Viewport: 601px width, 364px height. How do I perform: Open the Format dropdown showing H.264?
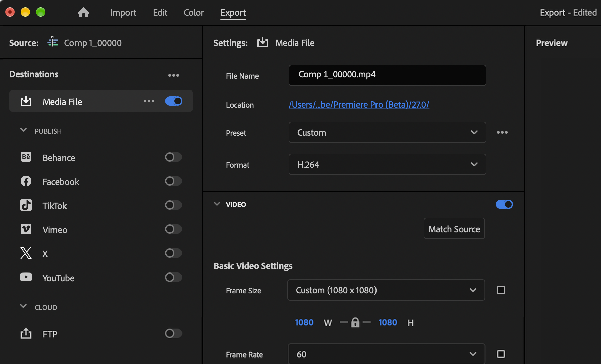tap(387, 164)
